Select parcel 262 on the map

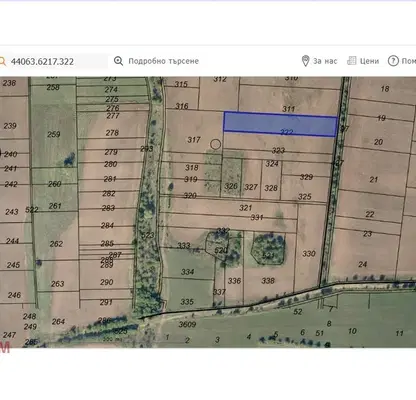(56, 244)
